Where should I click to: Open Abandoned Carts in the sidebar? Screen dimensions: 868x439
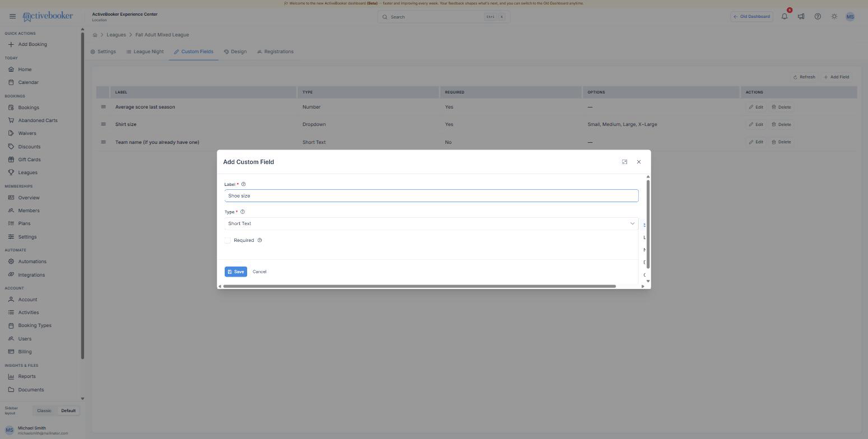[x=38, y=120]
